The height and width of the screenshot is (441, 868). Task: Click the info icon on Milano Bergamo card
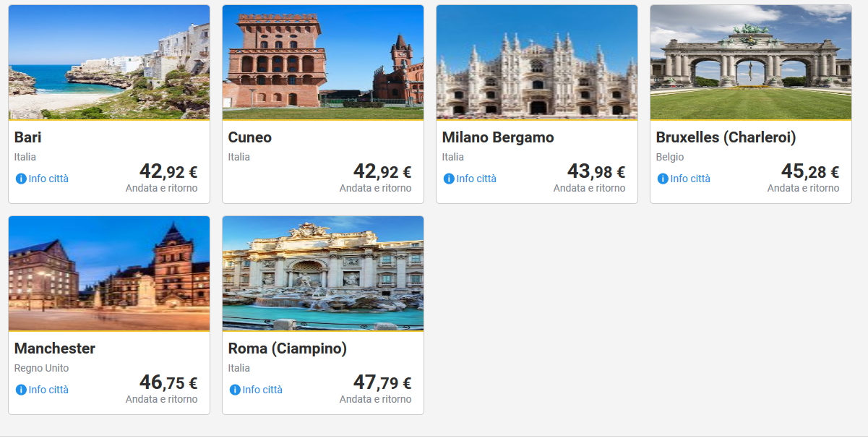(449, 179)
